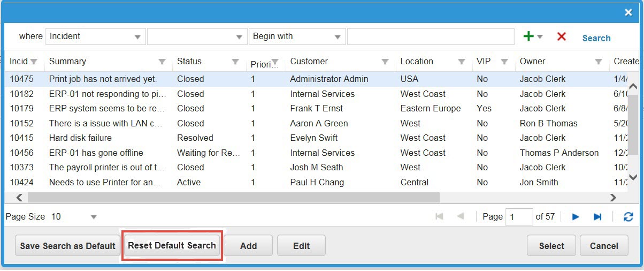Click Save Search as Default button
The width and height of the screenshot is (644, 271).
tap(67, 246)
